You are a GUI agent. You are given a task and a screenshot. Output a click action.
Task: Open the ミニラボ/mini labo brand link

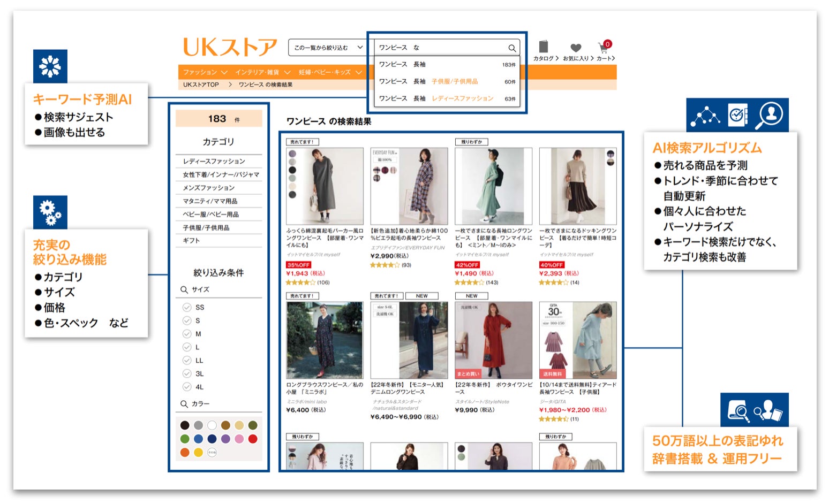pos(307,402)
